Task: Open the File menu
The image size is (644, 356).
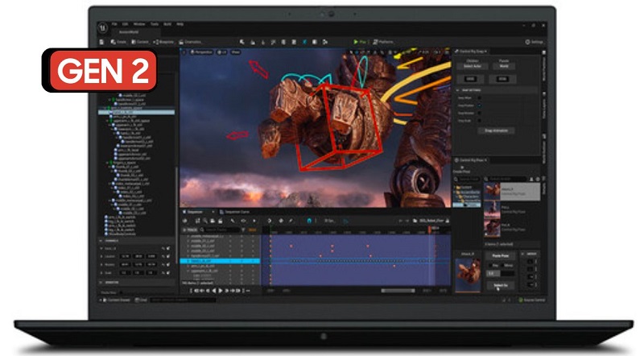Action: [114, 24]
